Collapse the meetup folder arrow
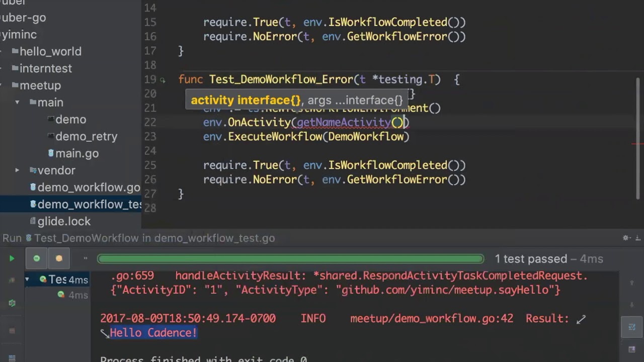Viewport: 644px width, 362px height. coord(2,85)
